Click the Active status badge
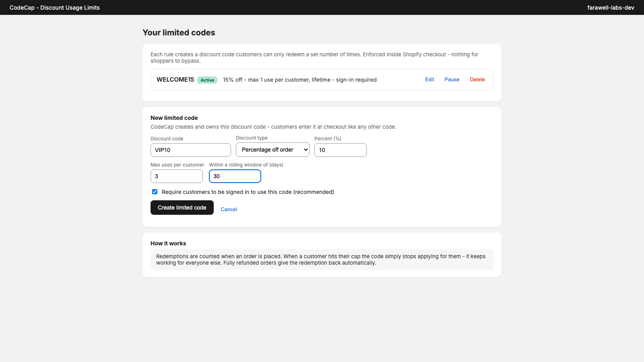Viewport: 644px width, 362px height. click(207, 80)
